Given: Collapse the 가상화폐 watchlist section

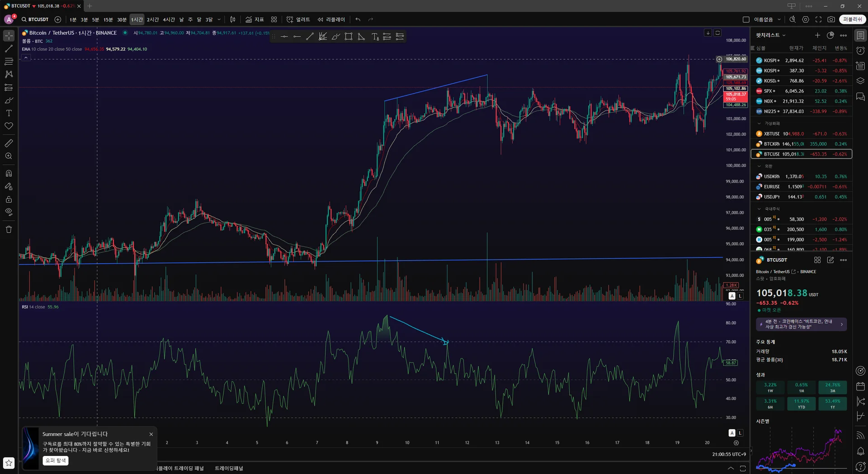Looking at the screenshot, I should (x=759, y=123).
